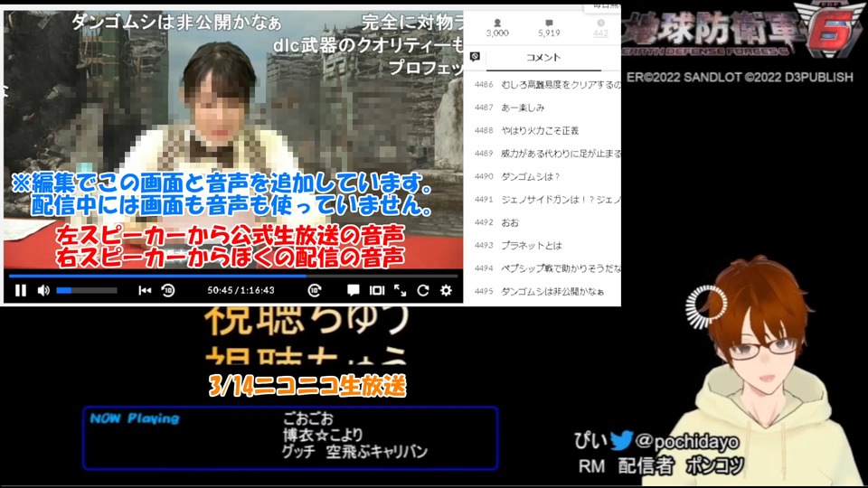
Task: Toggle comment display speech bubble icon
Action: (x=353, y=290)
